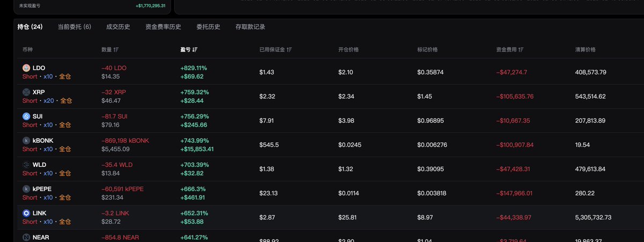Open the LINK symbol link
This screenshot has height=242, width=644.
pyautogui.click(x=40, y=213)
